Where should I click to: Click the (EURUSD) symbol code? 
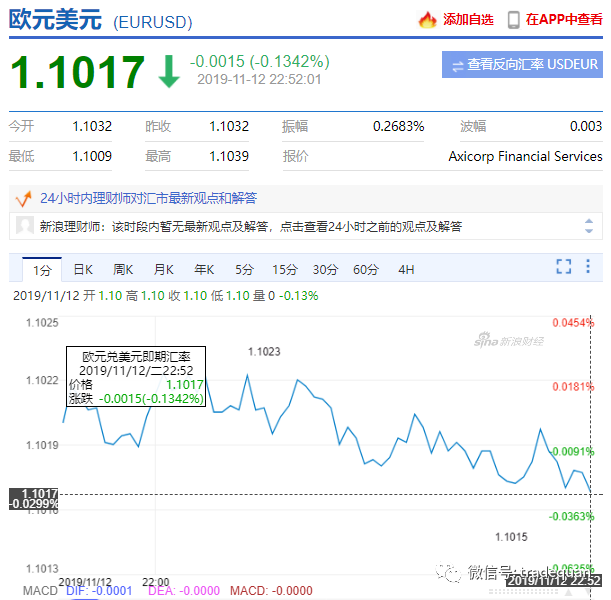click(153, 23)
